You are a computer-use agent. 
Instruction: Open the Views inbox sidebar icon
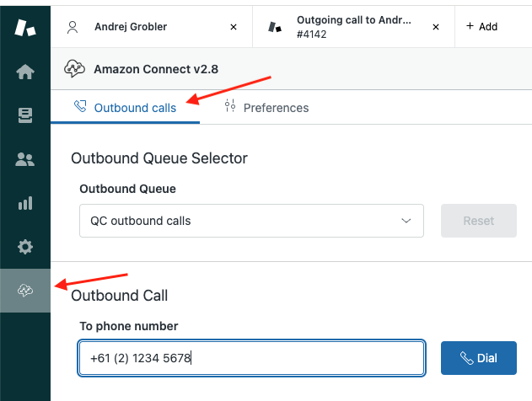(25, 115)
